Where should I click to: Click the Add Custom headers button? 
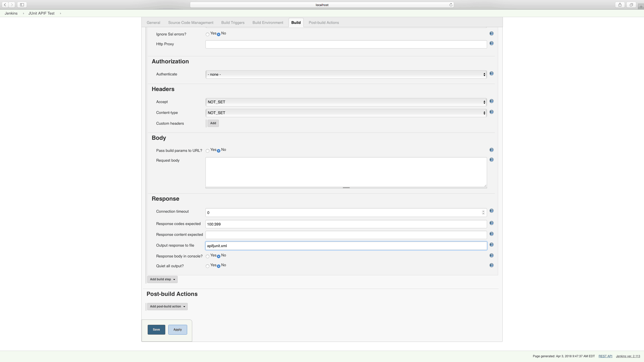point(213,123)
